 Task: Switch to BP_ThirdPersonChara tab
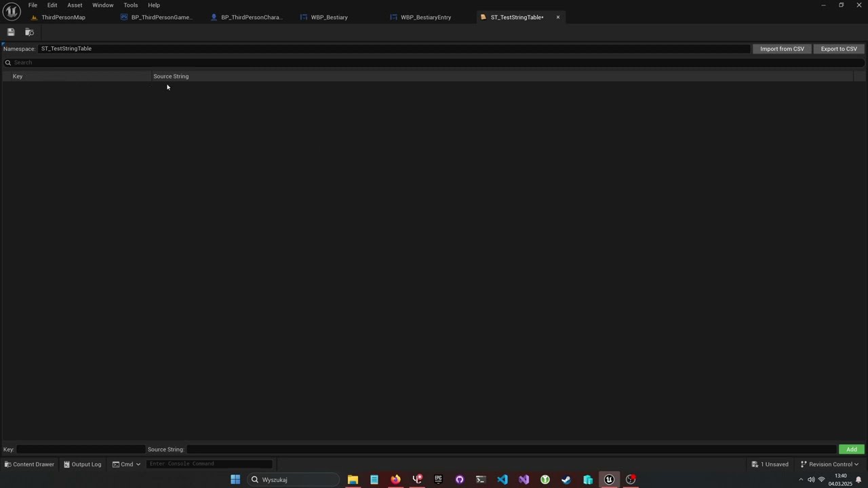tap(251, 17)
